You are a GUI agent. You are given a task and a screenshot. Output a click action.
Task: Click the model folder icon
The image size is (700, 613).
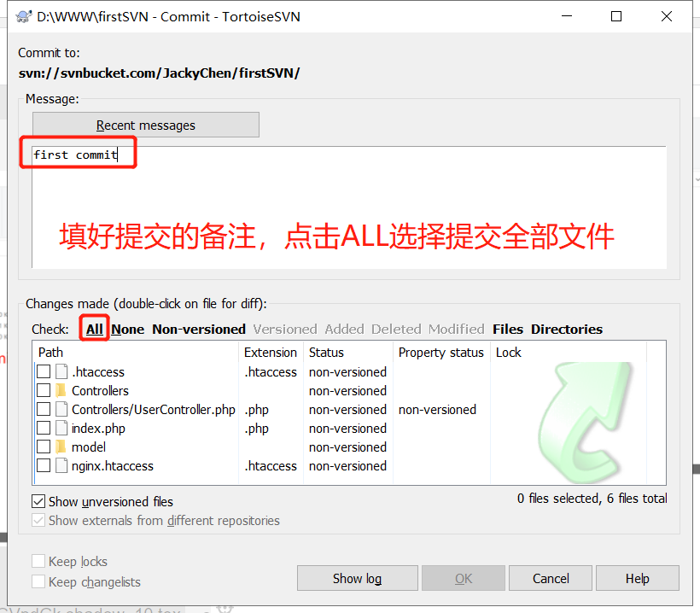61,447
